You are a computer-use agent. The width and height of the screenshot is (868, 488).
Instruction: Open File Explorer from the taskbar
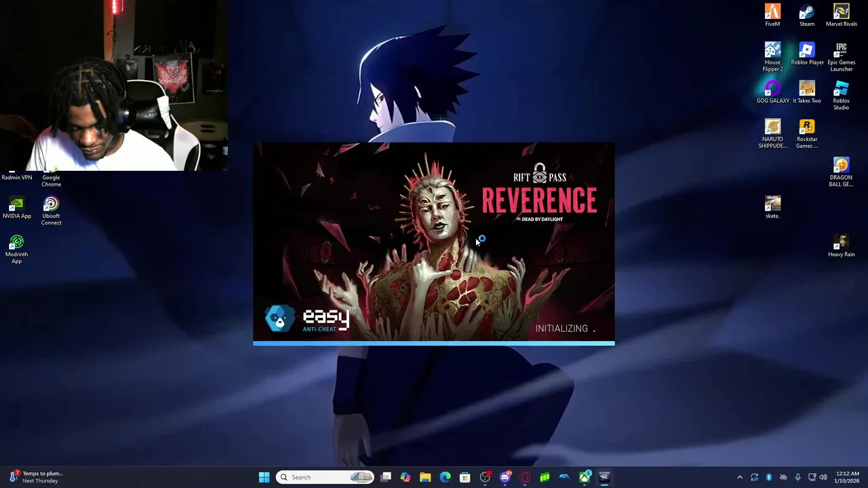coord(425,477)
